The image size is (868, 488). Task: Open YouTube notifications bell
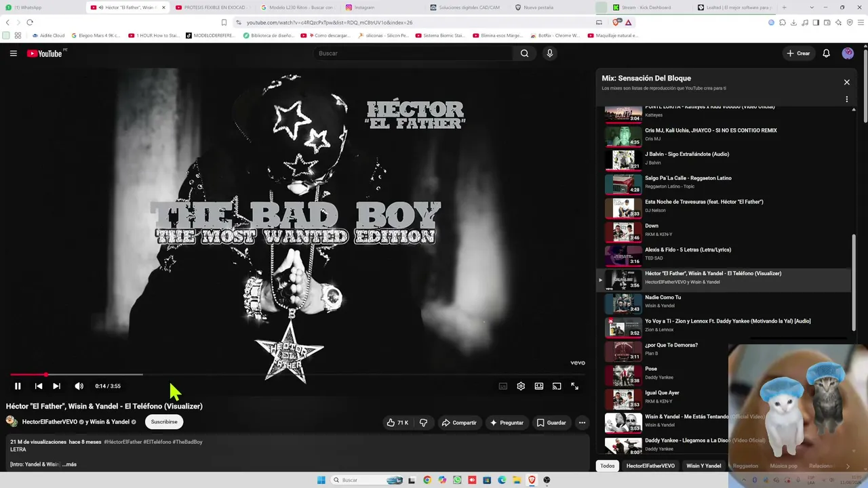[x=826, y=54]
